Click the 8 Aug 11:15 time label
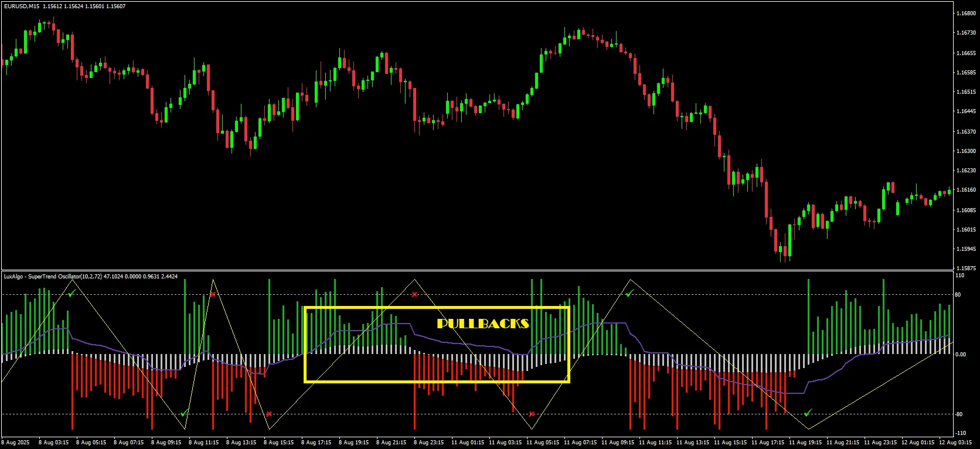980x449 pixels. 205,443
